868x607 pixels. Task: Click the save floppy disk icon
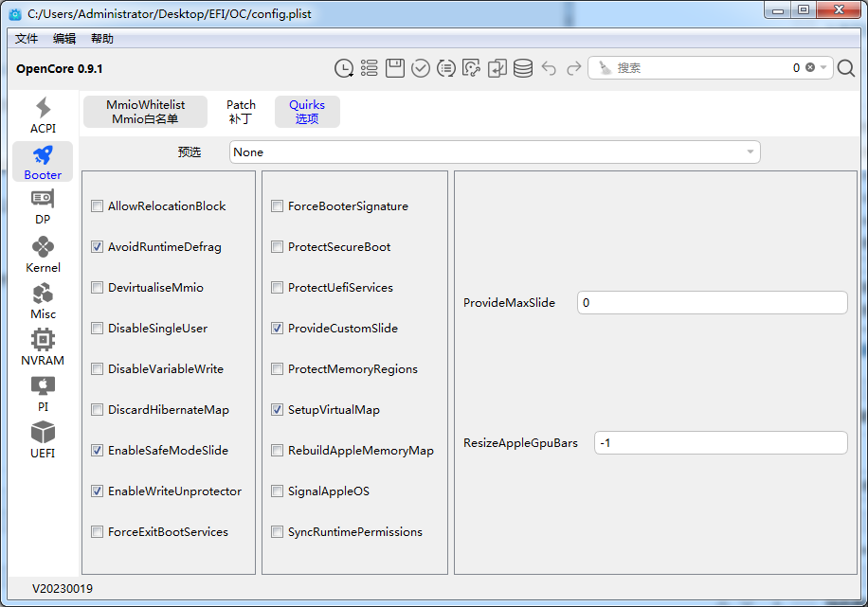[x=395, y=68]
